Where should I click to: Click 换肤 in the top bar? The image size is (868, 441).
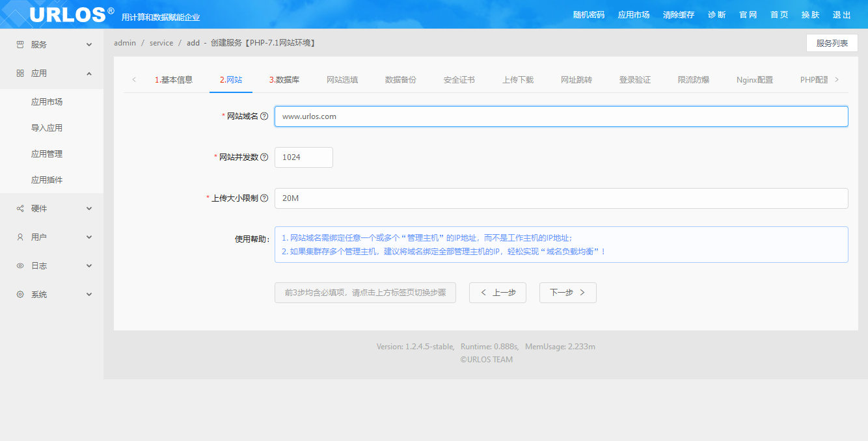click(x=811, y=15)
